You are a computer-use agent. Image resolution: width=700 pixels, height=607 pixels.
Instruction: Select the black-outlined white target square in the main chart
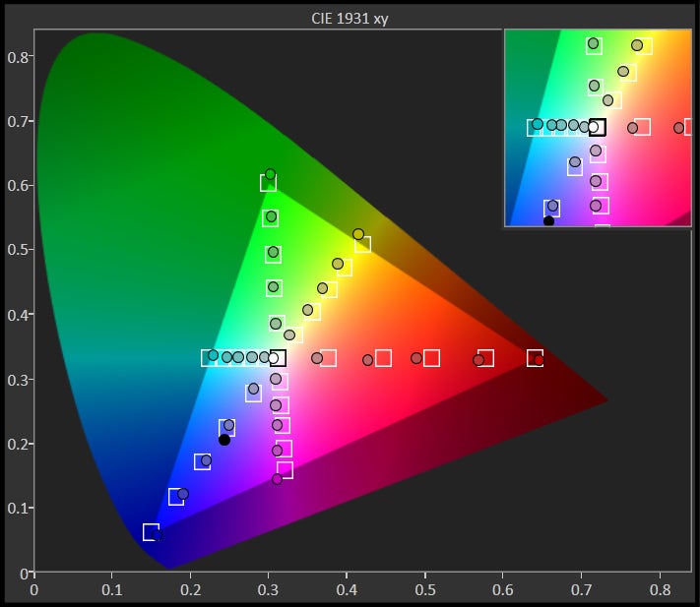pos(278,358)
